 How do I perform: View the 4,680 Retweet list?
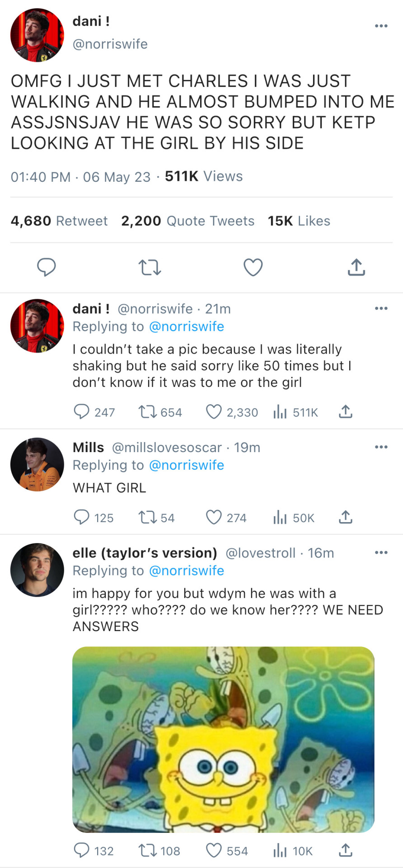tap(59, 221)
